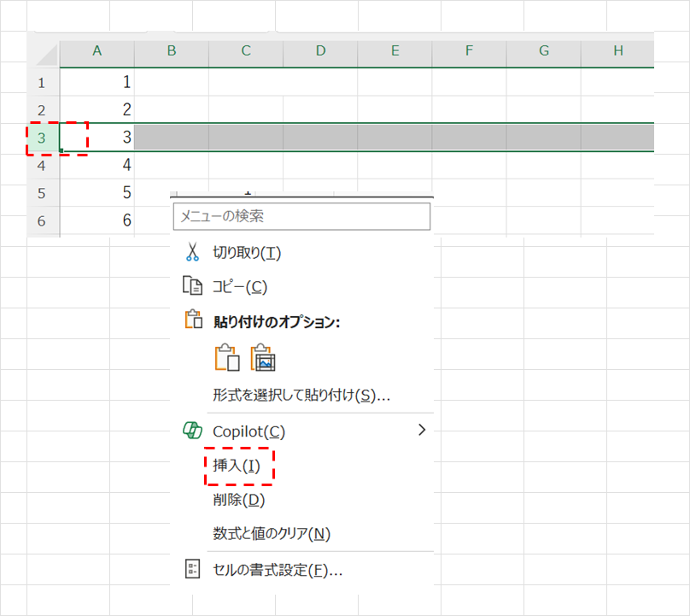Select row 1 header
Viewport: 690px width, 616px height.
pos(43,82)
